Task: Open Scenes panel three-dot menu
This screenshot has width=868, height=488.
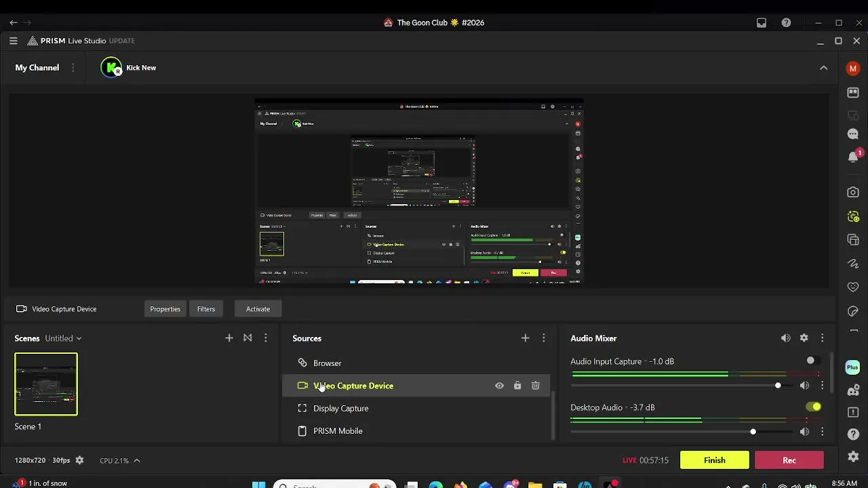Action: coord(266,338)
